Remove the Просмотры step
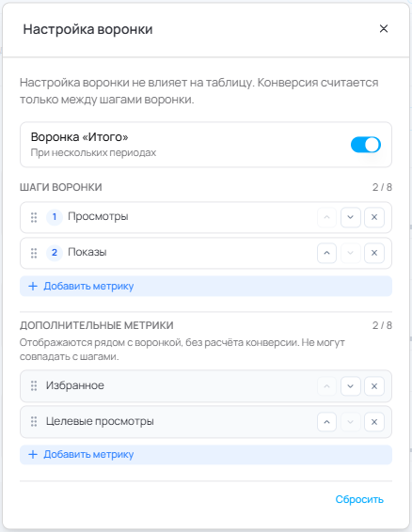Image resolution: width=412 pixels, height=532 pixels. tap(374, 217)
